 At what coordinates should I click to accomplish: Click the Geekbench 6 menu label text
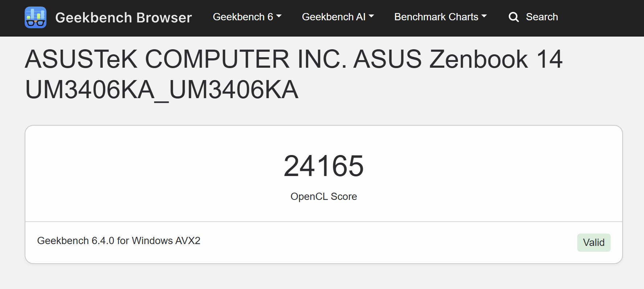pyautogui.click(x=243, y=17)
